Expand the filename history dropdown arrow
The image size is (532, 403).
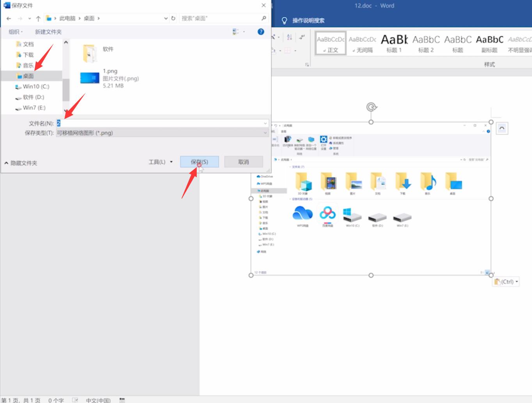pyautogui.click(x=265, y=123)
